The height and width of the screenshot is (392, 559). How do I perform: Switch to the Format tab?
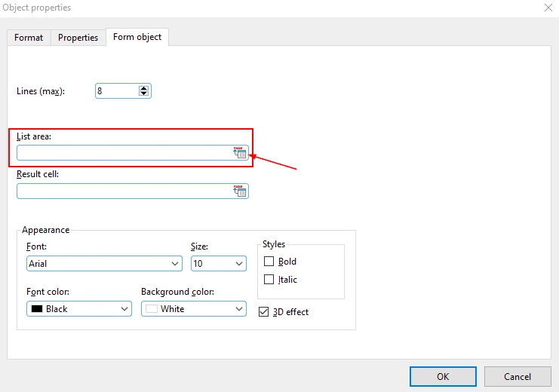click(29, 38)
